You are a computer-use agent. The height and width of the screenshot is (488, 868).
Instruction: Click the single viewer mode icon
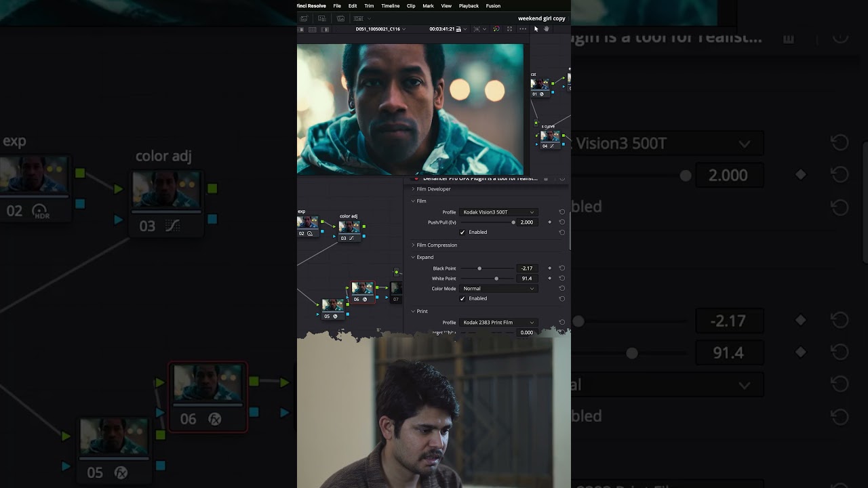(x=301, y=29)
